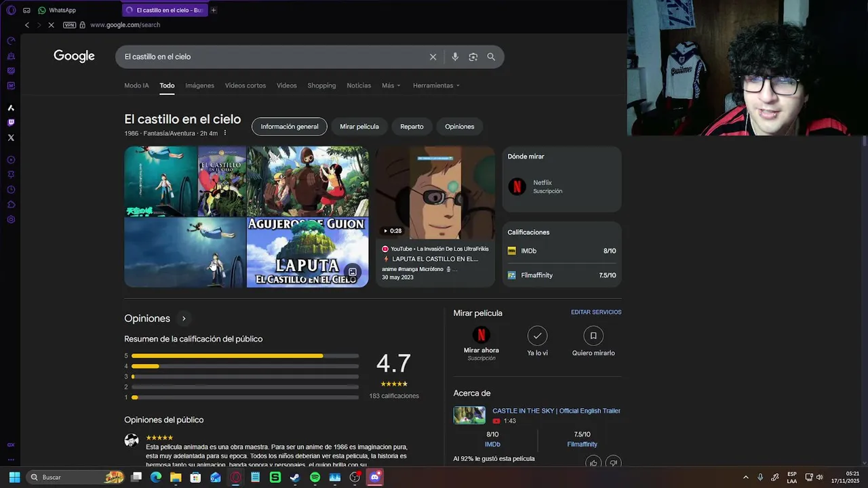
Task: Open Opera GX main menu logo
Action: (x=11, y=10)
